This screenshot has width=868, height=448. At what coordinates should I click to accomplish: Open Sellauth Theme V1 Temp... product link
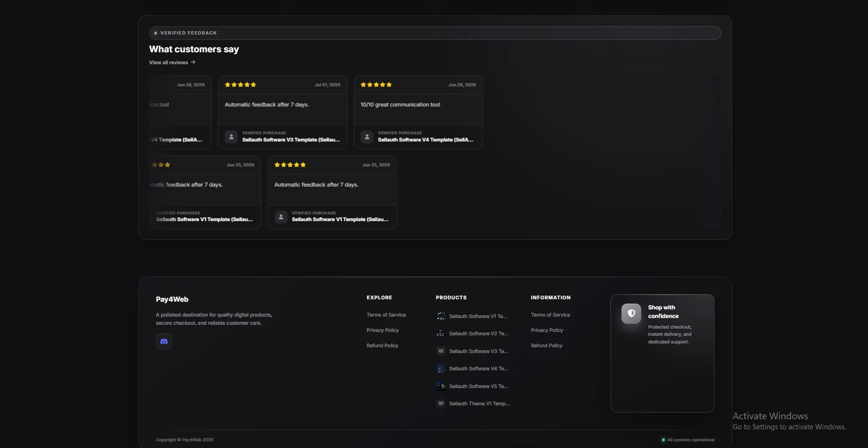pyautogui.click(x=479, y=403)
